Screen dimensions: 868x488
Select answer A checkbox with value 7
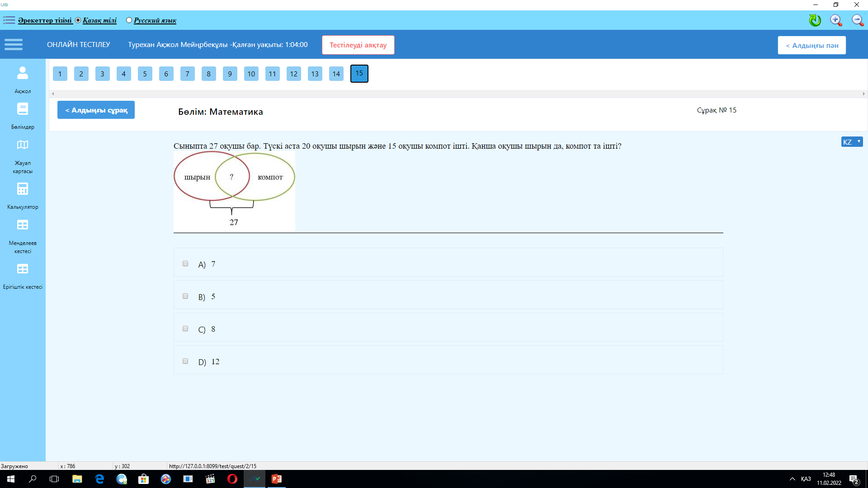point(185,263)
